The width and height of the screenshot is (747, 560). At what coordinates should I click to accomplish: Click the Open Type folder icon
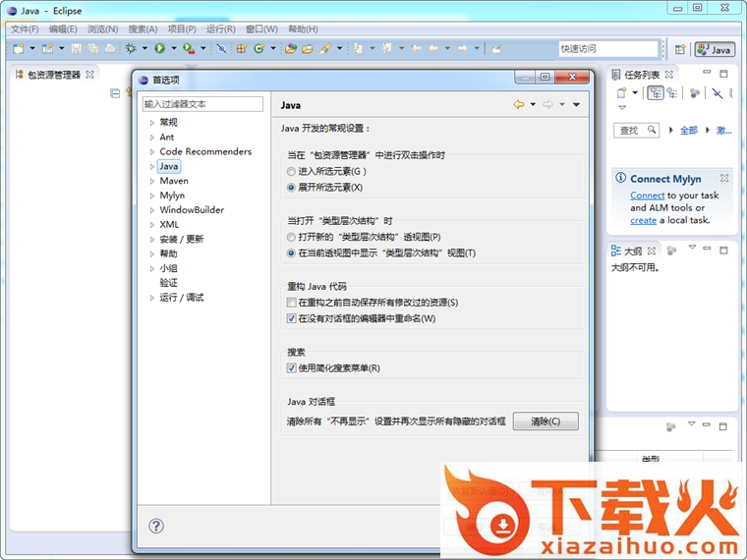point(291,48)
